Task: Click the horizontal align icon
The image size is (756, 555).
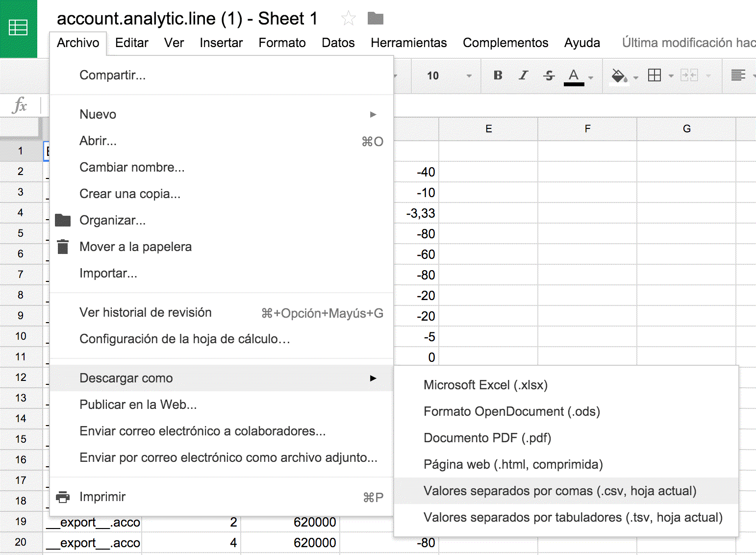Action: click(x=738, y=75)
